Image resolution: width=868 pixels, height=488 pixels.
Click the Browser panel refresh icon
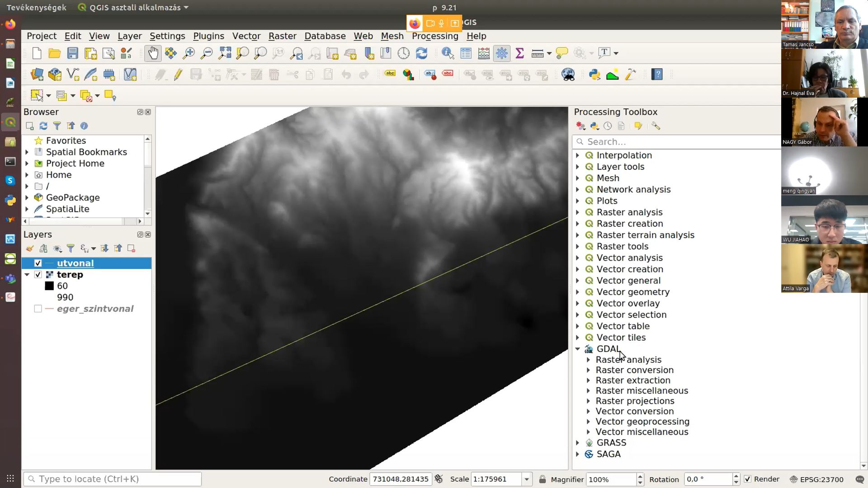pyautogui.click(x=43, y=126)
